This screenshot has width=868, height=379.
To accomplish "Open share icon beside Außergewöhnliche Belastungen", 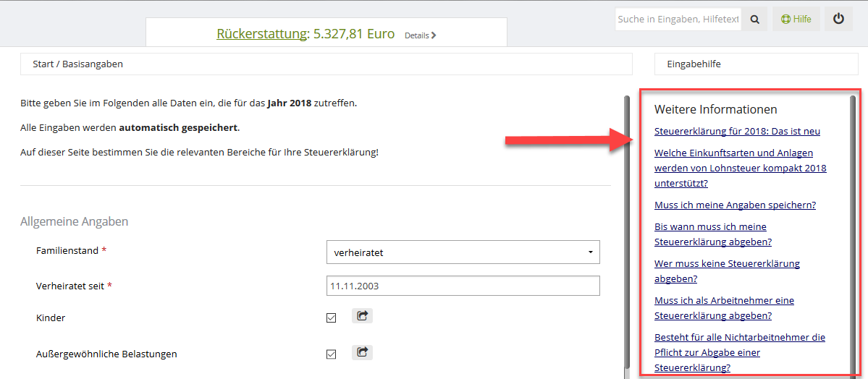I will point(362,353).
